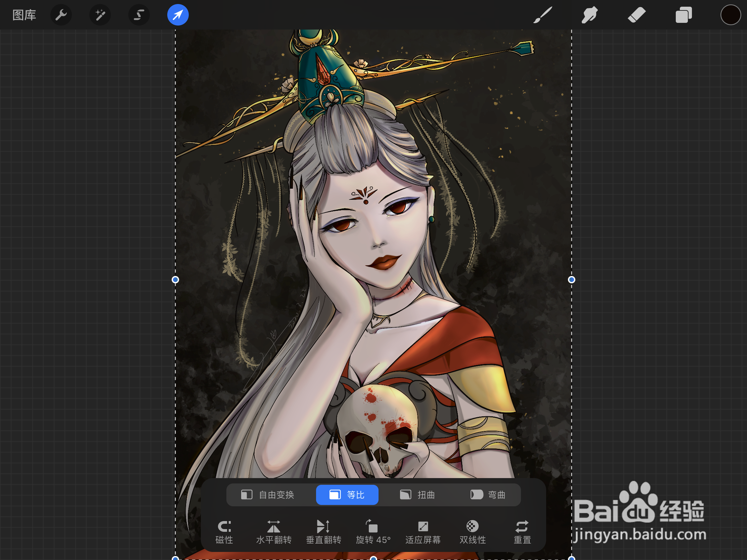Open the Adjustments magic wand menu
747x560 pixels.
coord(100,15)
